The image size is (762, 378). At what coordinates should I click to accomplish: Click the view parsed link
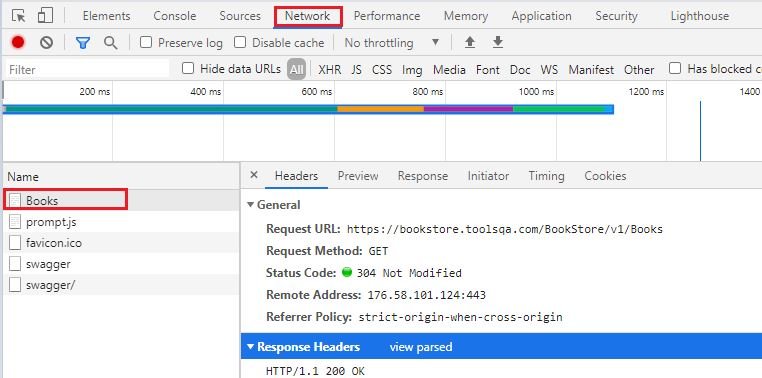pos(421,347)
